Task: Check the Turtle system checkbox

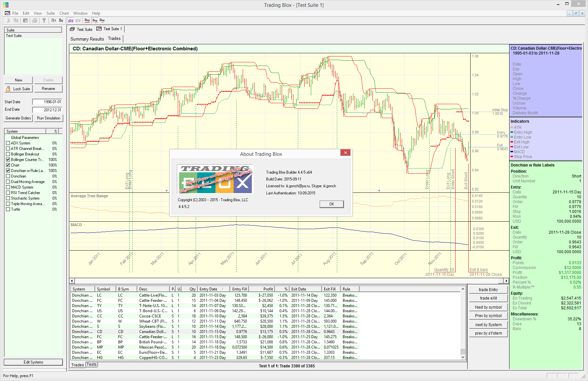Action: 8,209
